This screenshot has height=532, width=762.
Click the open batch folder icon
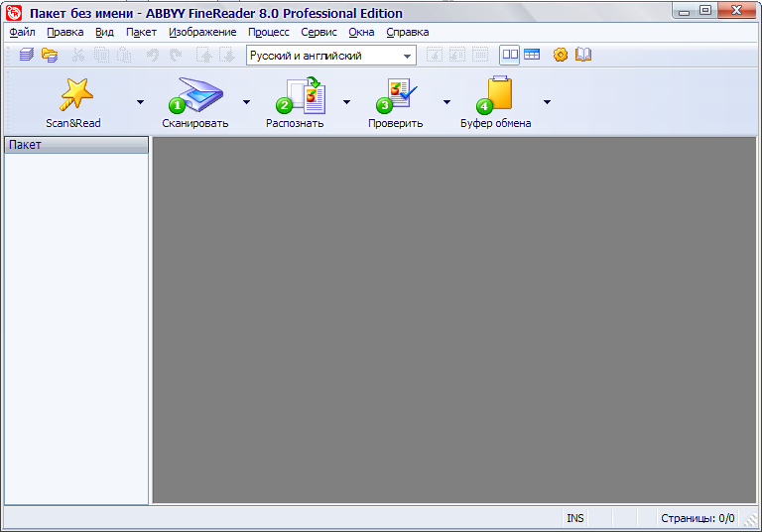click(50, 55)
